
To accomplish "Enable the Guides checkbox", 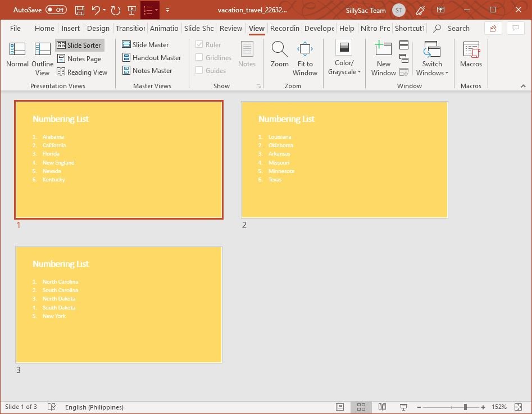I will point(199,70).
